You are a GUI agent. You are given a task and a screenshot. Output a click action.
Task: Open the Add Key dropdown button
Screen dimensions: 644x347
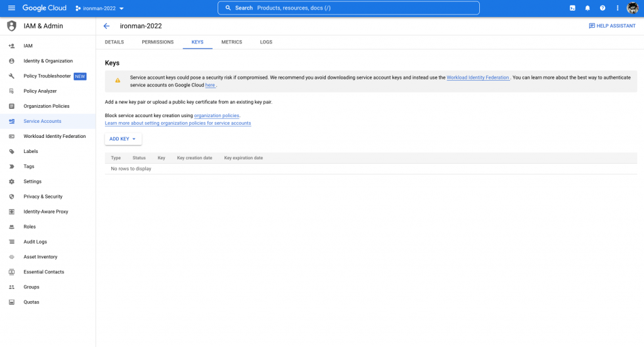pos(123,139)
